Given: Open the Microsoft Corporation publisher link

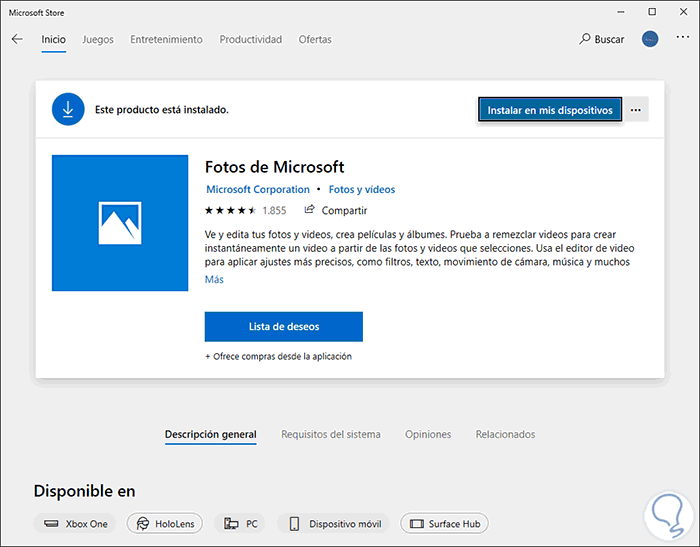Looking at the screenshot, I should [x=257, y=189].
